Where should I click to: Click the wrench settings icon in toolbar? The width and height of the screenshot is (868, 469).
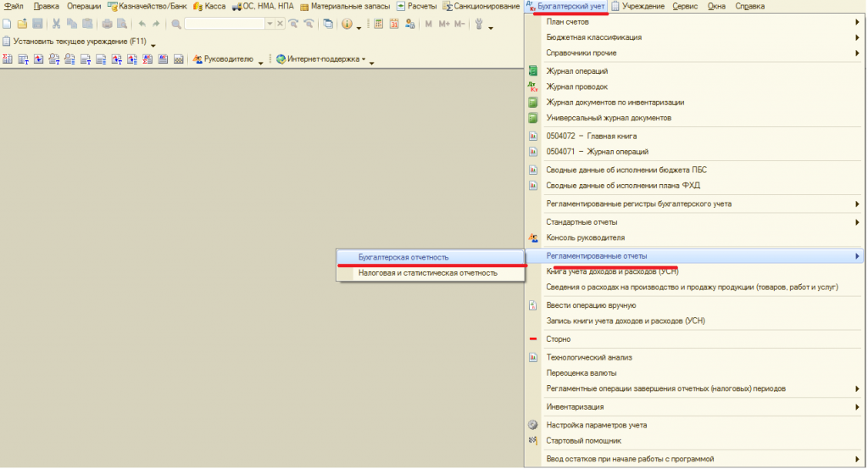click(479, 24)
